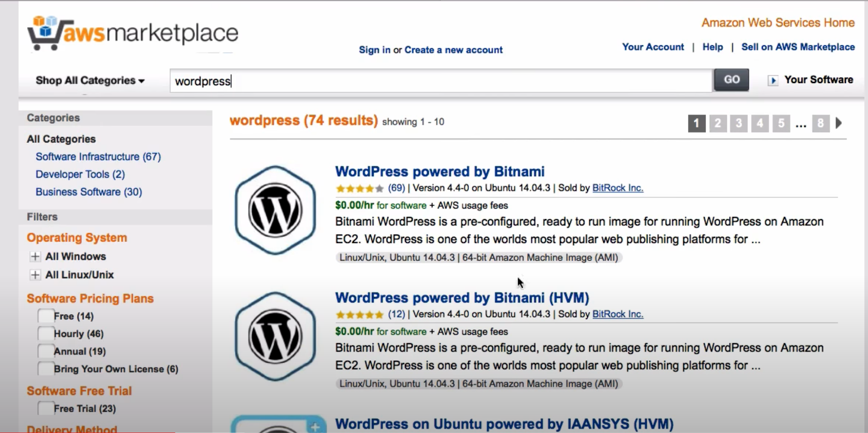Jump to results page 8
The width and height of the screenshot is (868, 433).
tap(820, 123)
